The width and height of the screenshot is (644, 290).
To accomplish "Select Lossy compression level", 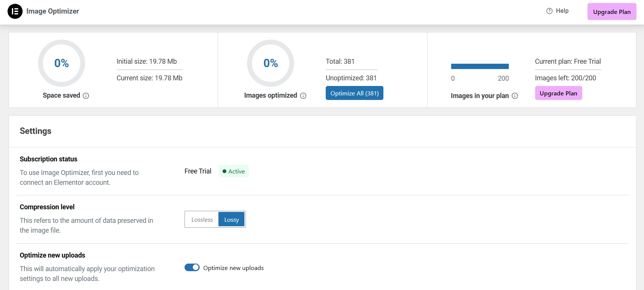I will [x=232, y=219].
